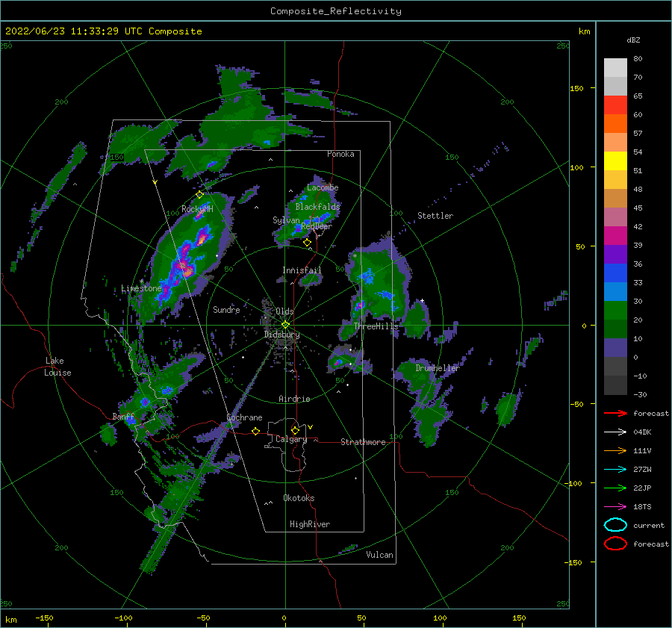Image resolution: width=672 pixels, height=628 pixels.
Task: Click the Cochrane city label
Action: (244, 417)
